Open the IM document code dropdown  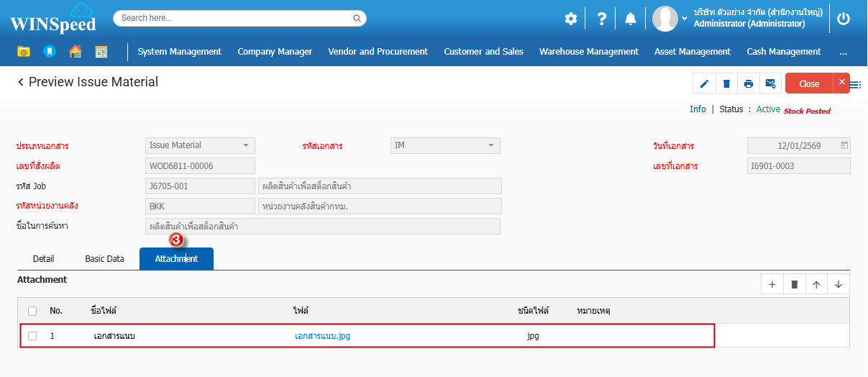491,145
